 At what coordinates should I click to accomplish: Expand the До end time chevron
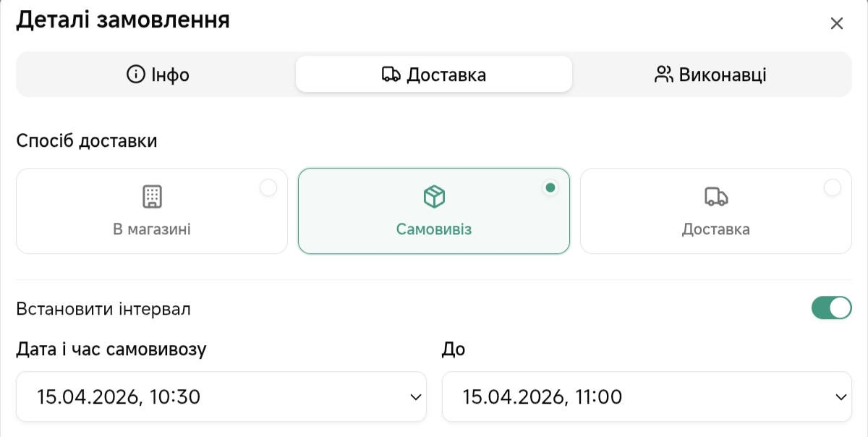[841, 397]
